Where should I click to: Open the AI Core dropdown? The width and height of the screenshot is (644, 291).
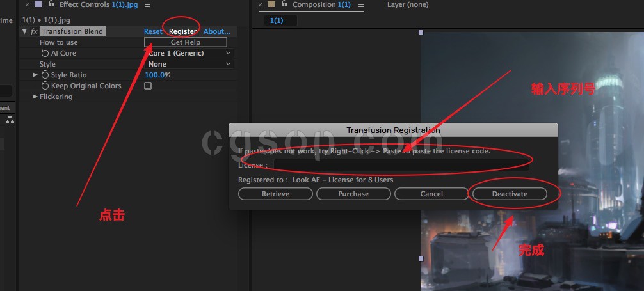[x=189, y=53]
